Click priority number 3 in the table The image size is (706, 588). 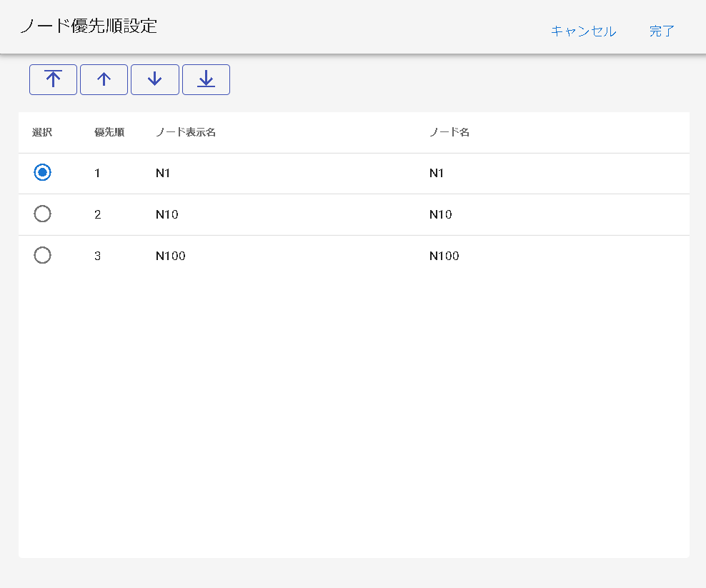[x=98, y=256]
